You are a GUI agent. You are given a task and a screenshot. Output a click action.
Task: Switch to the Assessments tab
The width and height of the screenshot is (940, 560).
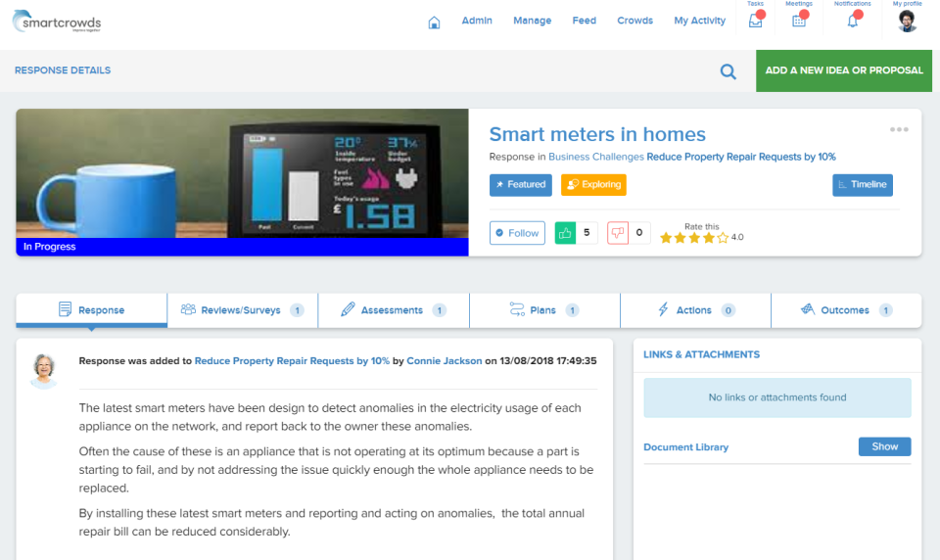pos(394,310)
